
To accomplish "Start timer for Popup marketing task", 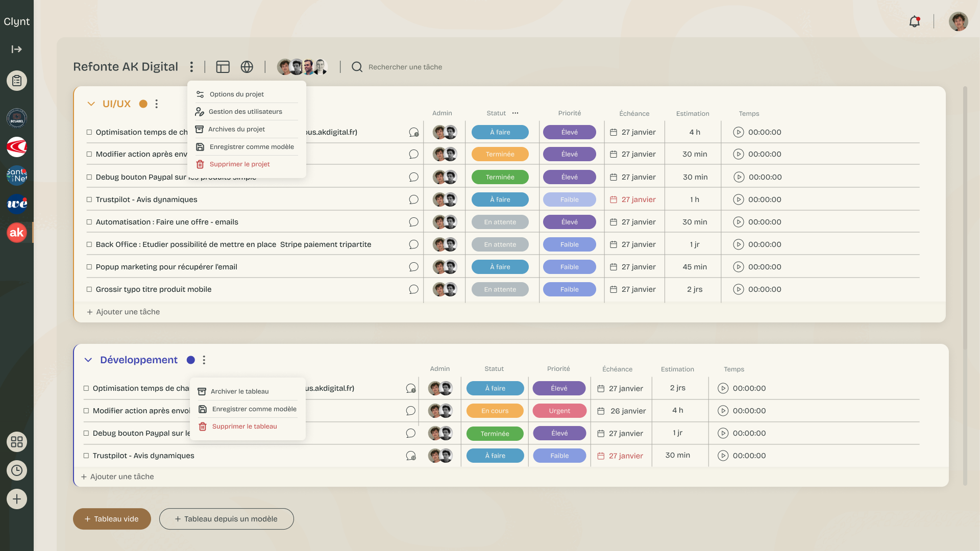I will pyautogui.click(x=739, y=267).
